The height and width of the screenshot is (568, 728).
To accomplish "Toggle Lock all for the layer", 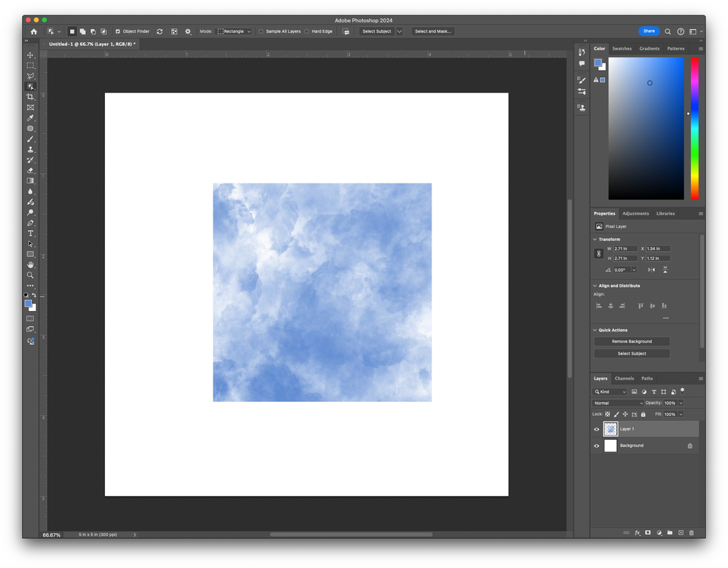I will click(x=643, y=414).
